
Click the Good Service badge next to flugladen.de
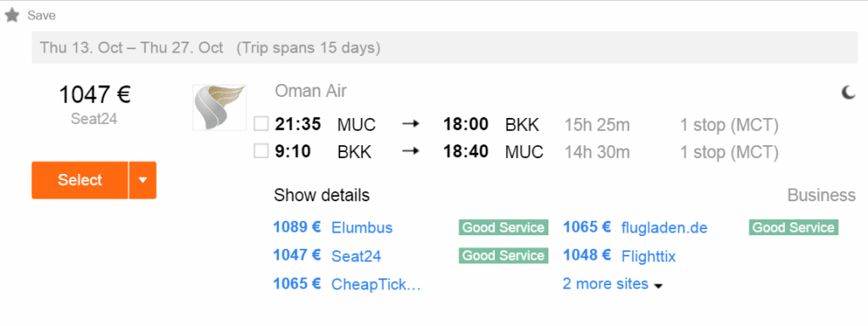coord(793,228)
